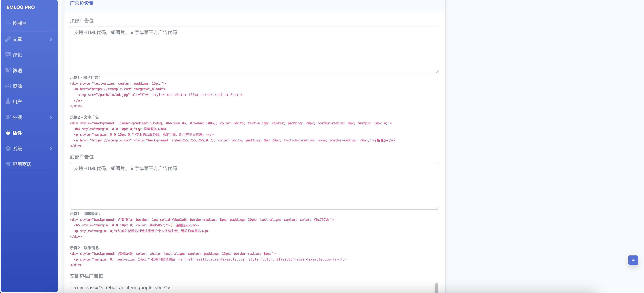Click the 左侧边栏广告位 textarea scrollbar
Image resolution: width=644 pixels, height=293 pixels.
(437, 288)
